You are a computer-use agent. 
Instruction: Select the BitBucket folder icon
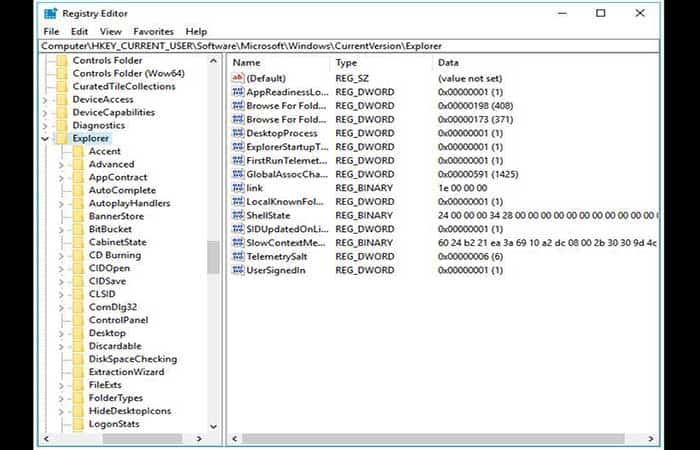[78, 229]
